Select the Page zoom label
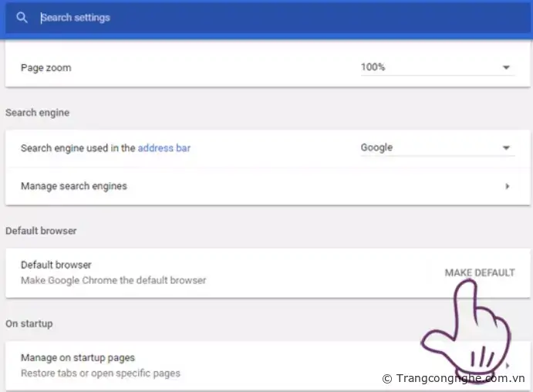 pos(46,68)
